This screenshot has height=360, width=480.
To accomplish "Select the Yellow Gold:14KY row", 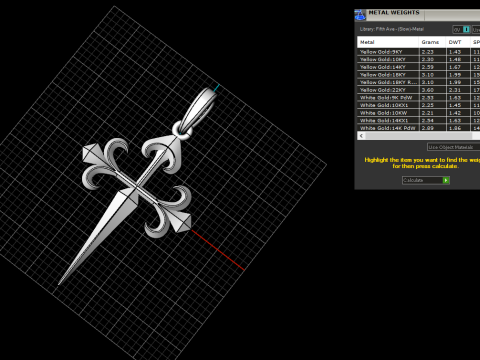I will pyautogui.click(x=419, y=67).
